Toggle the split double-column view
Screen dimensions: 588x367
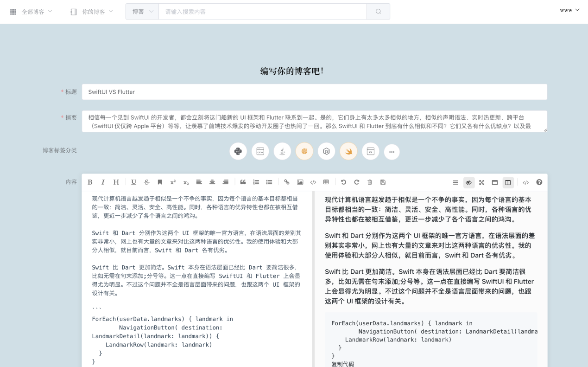pyautogui.click(x=508, y=182)
